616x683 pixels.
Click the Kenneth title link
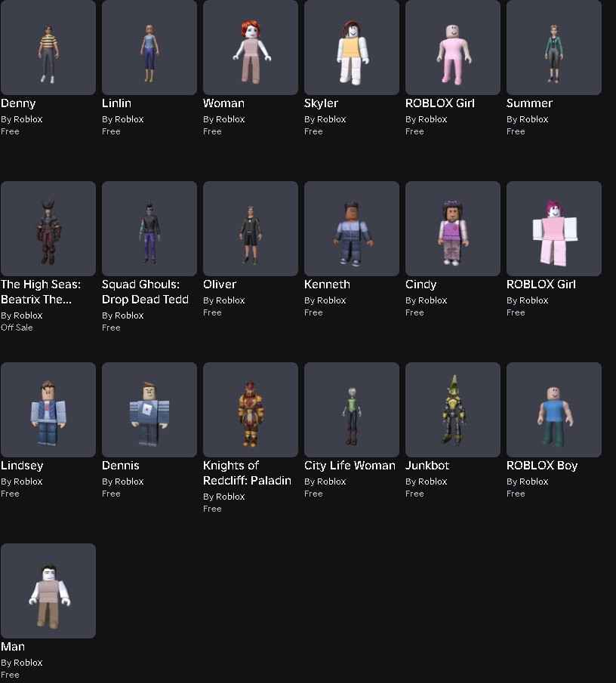[x=327, y=285]
